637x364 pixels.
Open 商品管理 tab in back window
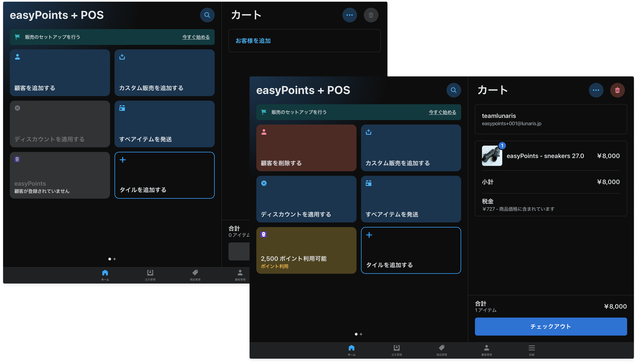coord(195,275)
